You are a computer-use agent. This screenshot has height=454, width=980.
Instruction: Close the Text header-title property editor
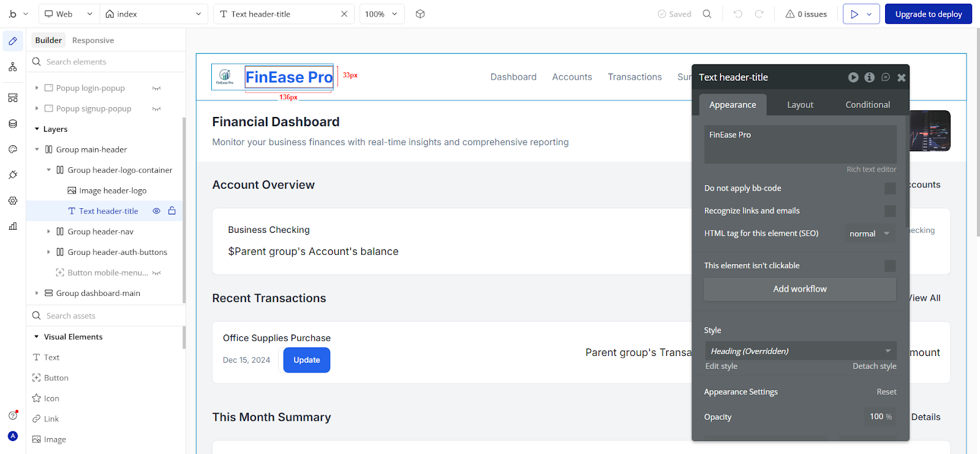[x=901, y=77]
